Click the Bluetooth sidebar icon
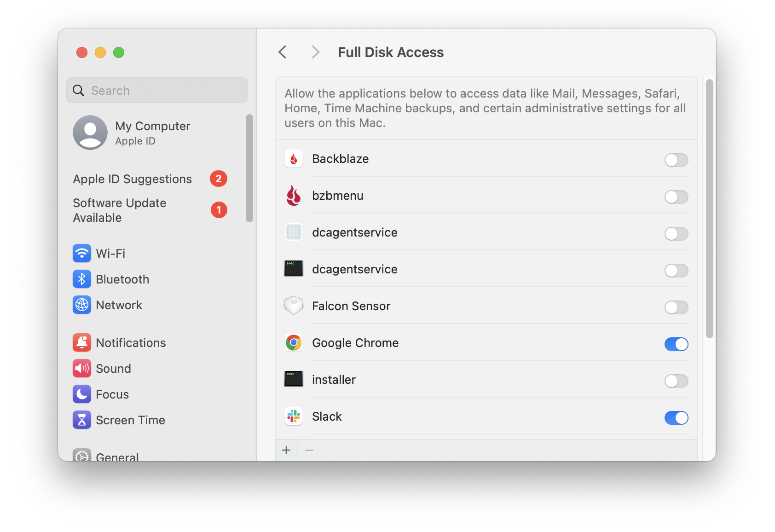 [82, 279]
